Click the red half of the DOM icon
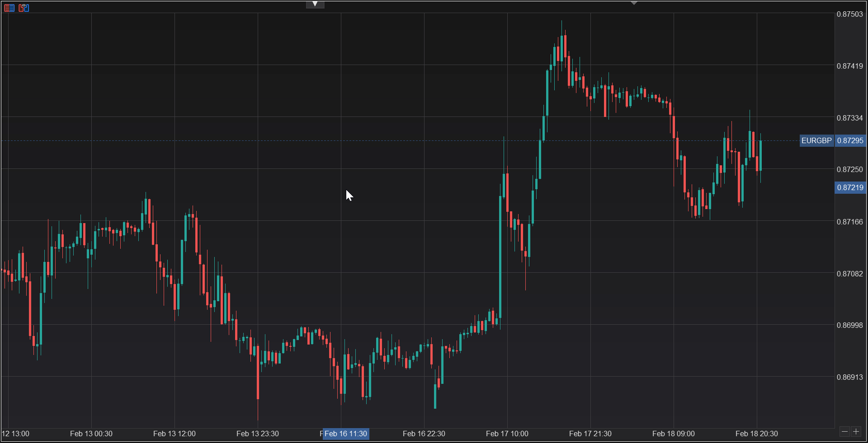Screen dimensions: 868x443 tap(22, 8)
